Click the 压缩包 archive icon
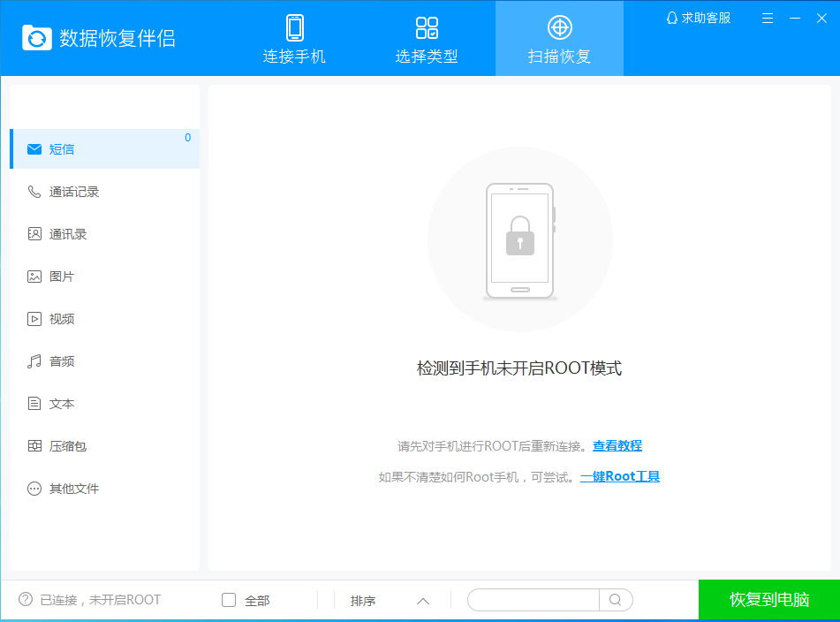This screenshot has width=840, height=622. click(34, 446)
